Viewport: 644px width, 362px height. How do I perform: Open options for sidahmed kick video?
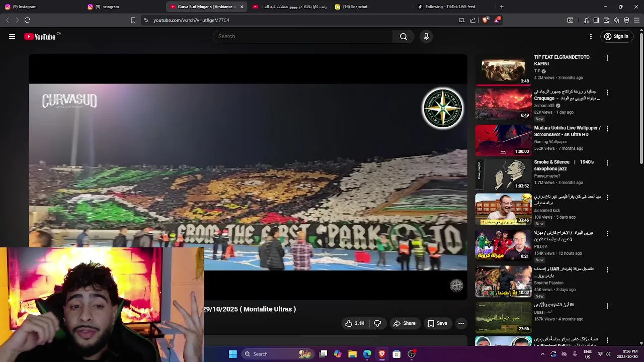tap(607, 197)
